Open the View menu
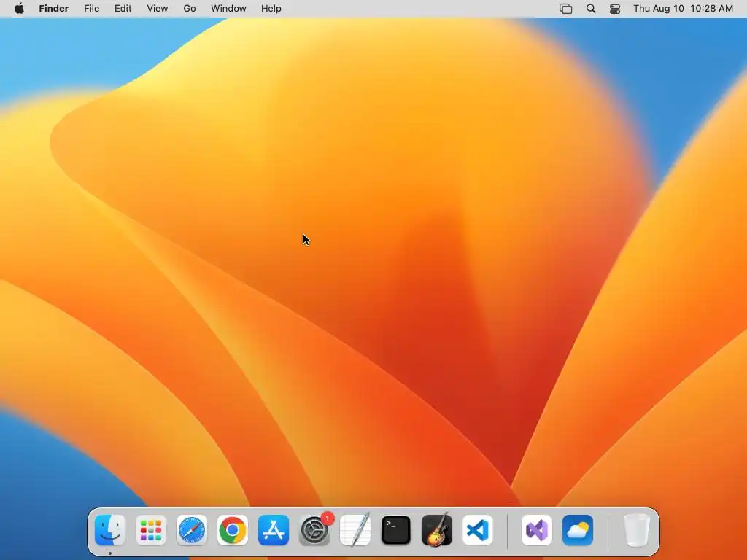Viewport: 747px width, 560px height. pos(158,9)
